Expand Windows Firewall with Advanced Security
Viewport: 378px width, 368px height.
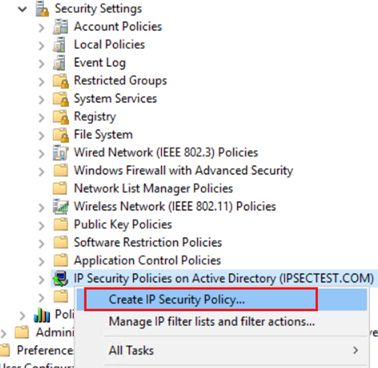click(41, 171)
